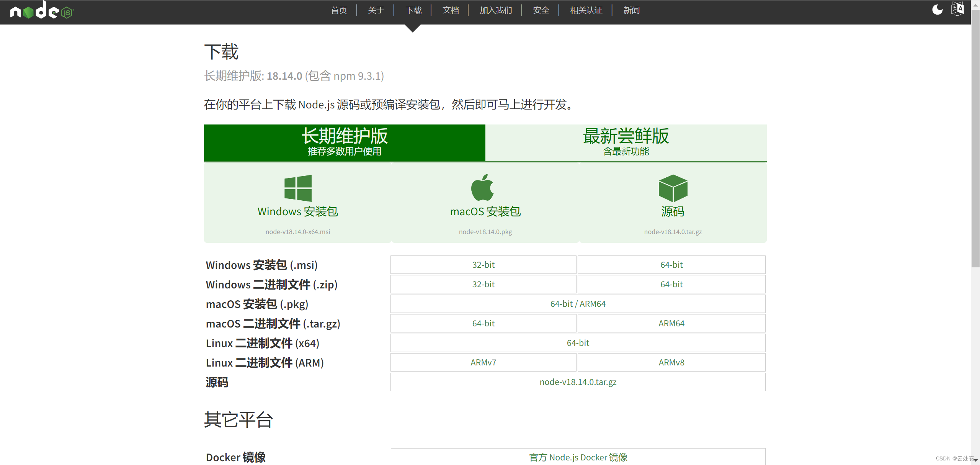Open the language translation icon

(x=957, y=9)
